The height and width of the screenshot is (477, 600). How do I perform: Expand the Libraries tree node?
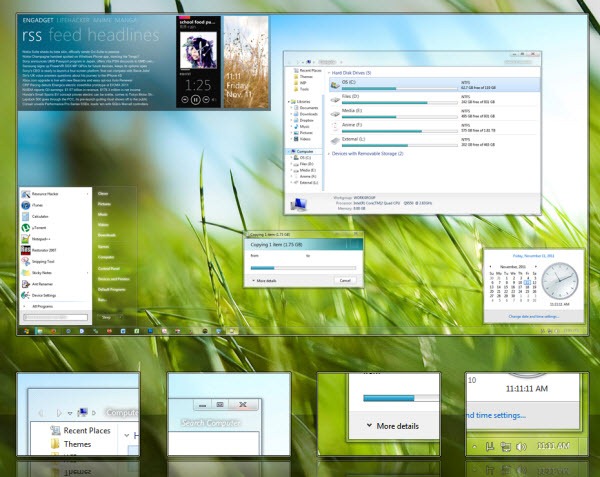coord(291,103)
